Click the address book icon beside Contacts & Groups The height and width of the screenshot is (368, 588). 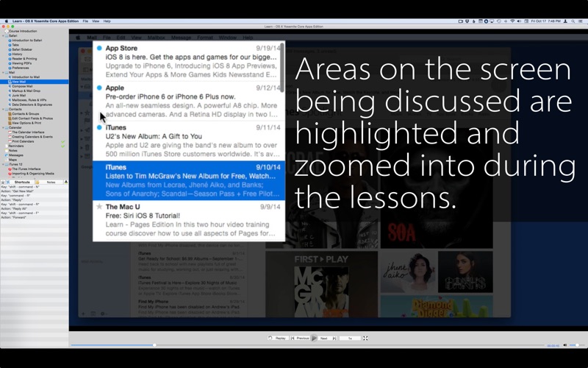10,114
